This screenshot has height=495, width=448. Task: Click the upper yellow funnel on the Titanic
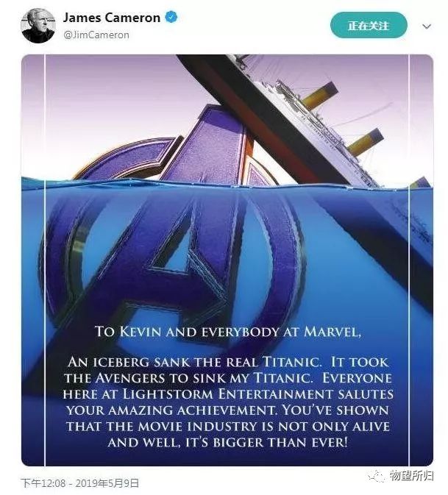coord(319,95)
